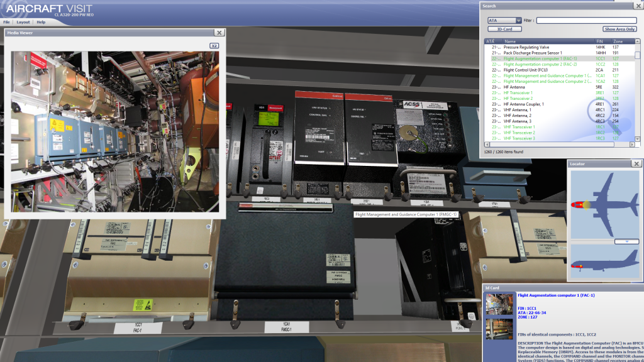Viewport: 644px width, 362px height.
Task: Select the HF Antenna row
Action: pyautogui.click(x=560, y=87)
